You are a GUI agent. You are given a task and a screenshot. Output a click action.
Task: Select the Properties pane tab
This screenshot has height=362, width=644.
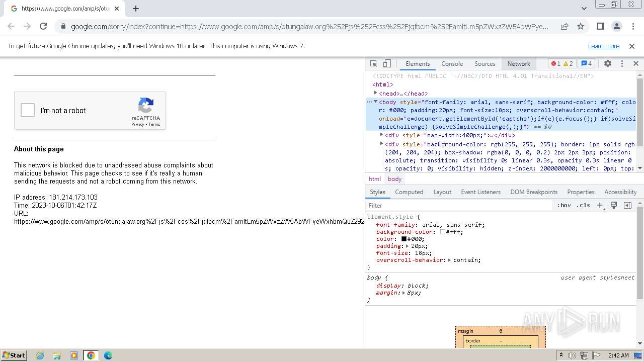pyautogui.click(x=581, y=192)
